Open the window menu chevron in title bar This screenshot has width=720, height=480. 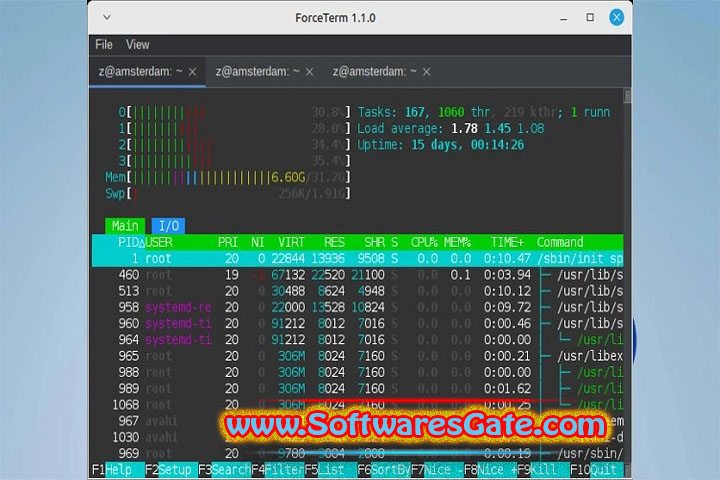[x=107, y=17]
